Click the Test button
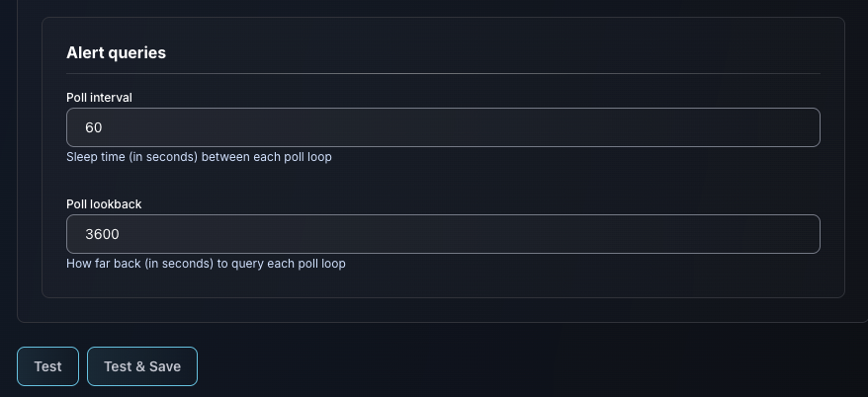The image size is (868, 397). coord(47,366)
